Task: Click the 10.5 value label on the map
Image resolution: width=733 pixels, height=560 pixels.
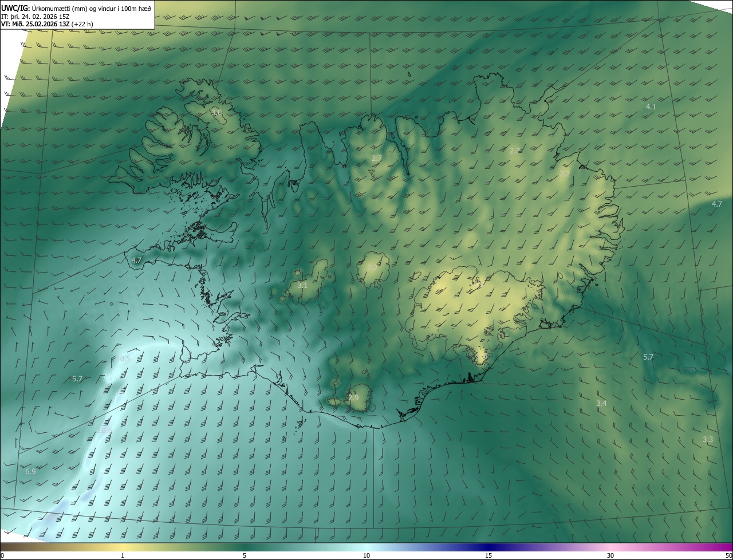Action: click(123, 358)
